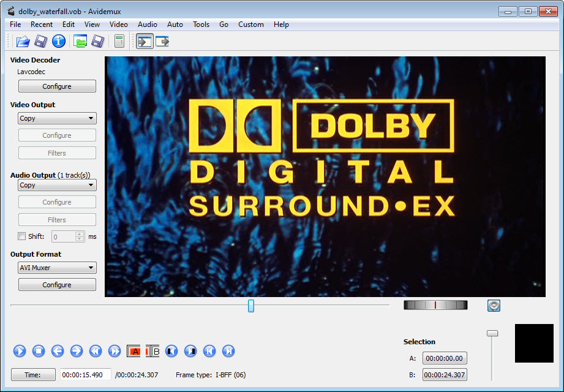Toggle the output preview mode icon
564x392 pixels.
click(x=162, y=42)
